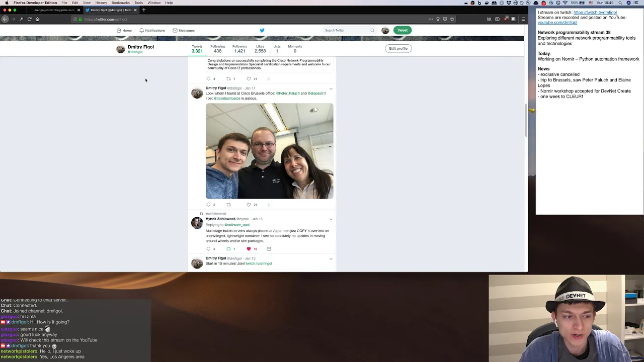The image size is (644, 362).
Task: View analytics of the Cisco Brussels tweet
Action: tap(269, 205)
